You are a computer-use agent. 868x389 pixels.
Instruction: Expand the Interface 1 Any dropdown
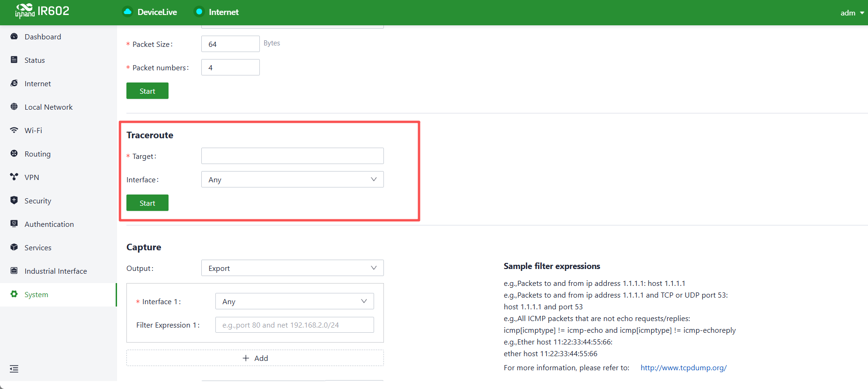click(294, 301)
